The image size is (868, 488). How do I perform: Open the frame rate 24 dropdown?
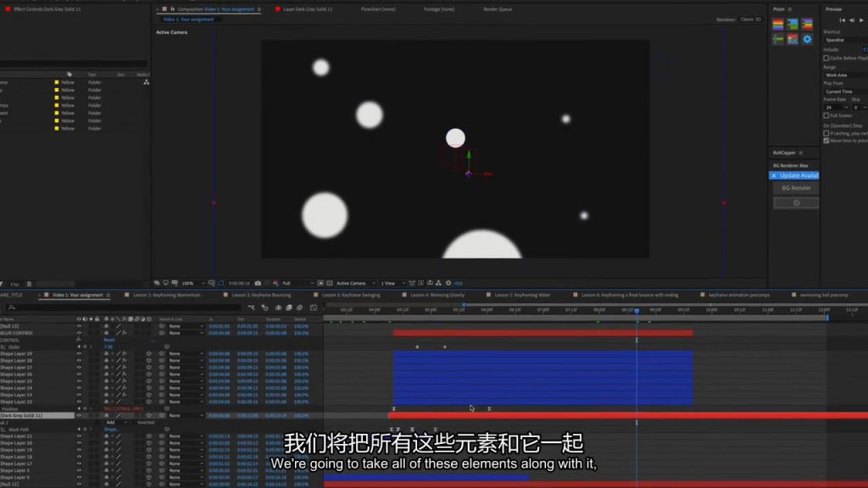point(836,108)
